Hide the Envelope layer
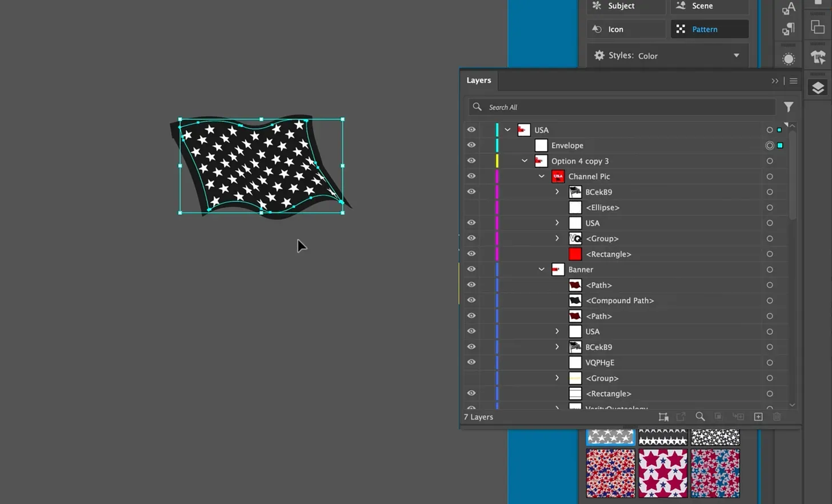This screenshot has height=504, width=832. click(471, 145)
